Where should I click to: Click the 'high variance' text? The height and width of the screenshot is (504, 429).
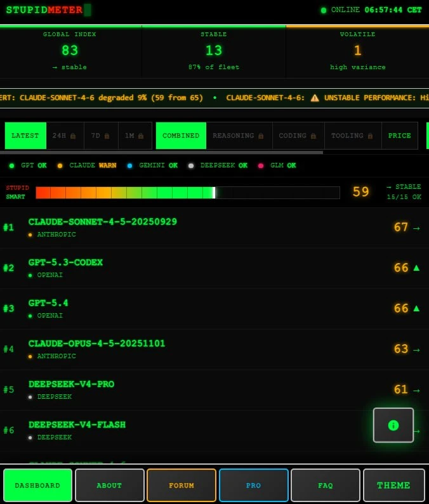[x=357, y=67]
